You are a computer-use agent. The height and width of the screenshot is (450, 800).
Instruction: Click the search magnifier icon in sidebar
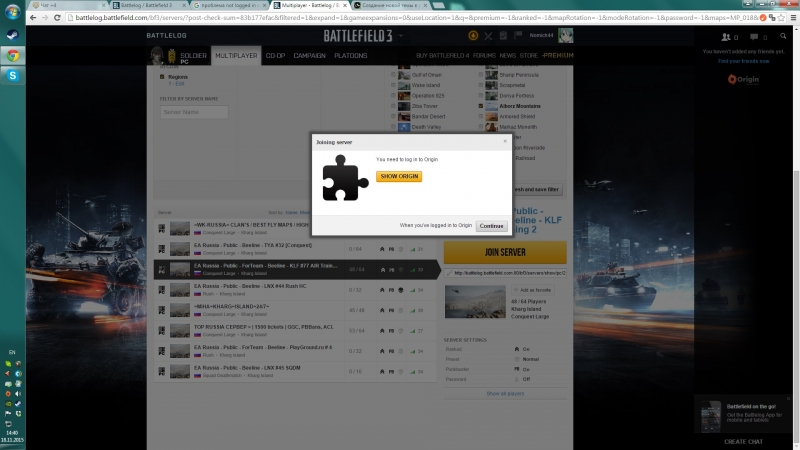coord(783,36)
